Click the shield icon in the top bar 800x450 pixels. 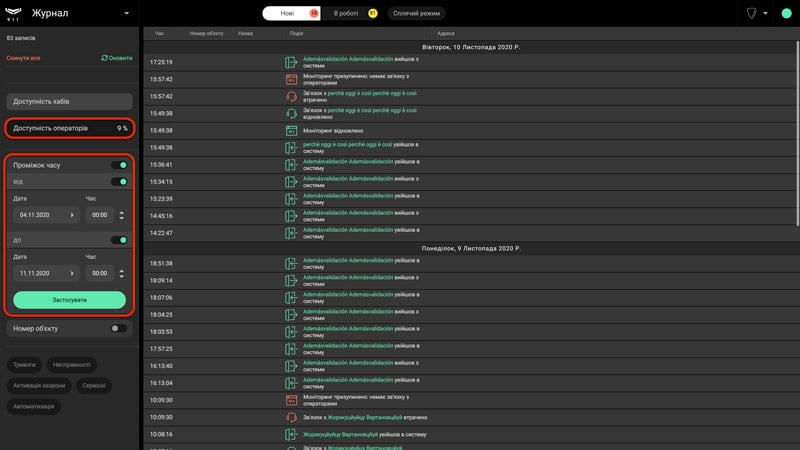click(x=751, y=13)
